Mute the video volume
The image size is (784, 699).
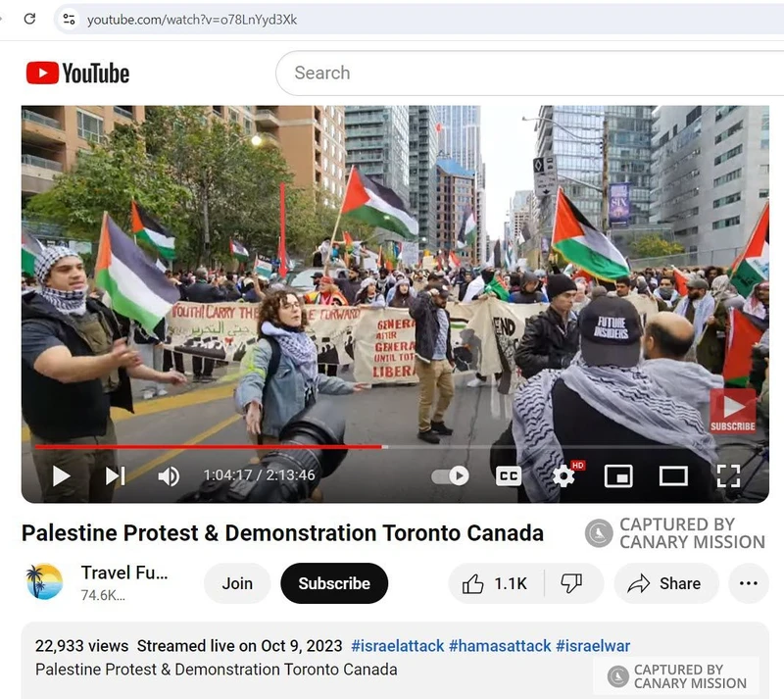pyautogui.click(x=169, y=476)
